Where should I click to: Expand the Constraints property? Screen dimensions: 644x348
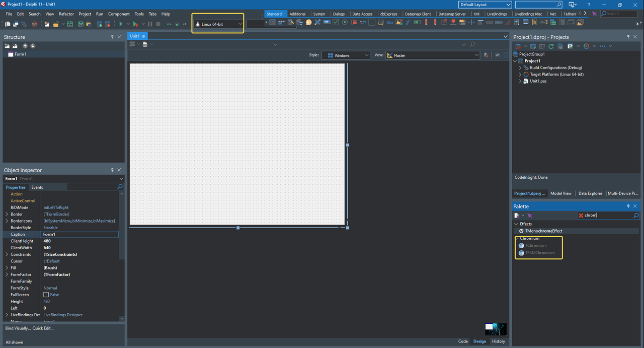tap(7, 254)
